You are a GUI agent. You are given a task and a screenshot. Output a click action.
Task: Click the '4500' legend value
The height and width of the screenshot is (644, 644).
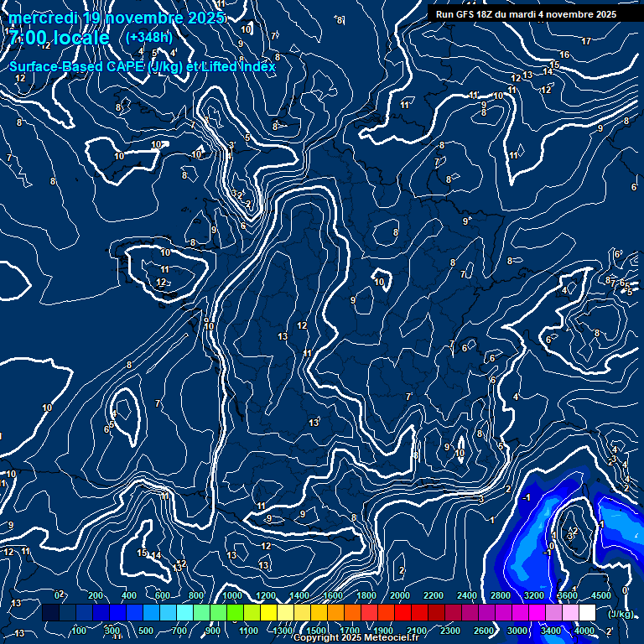[601, 595]
